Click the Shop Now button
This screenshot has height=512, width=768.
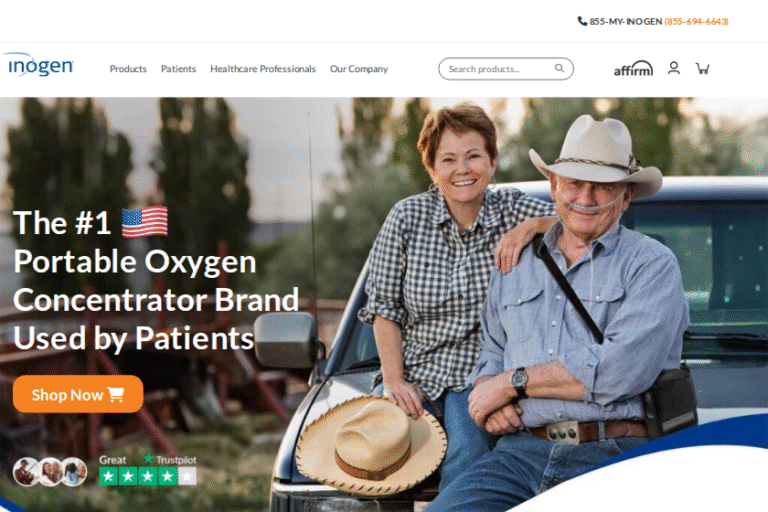pos(78,394)
